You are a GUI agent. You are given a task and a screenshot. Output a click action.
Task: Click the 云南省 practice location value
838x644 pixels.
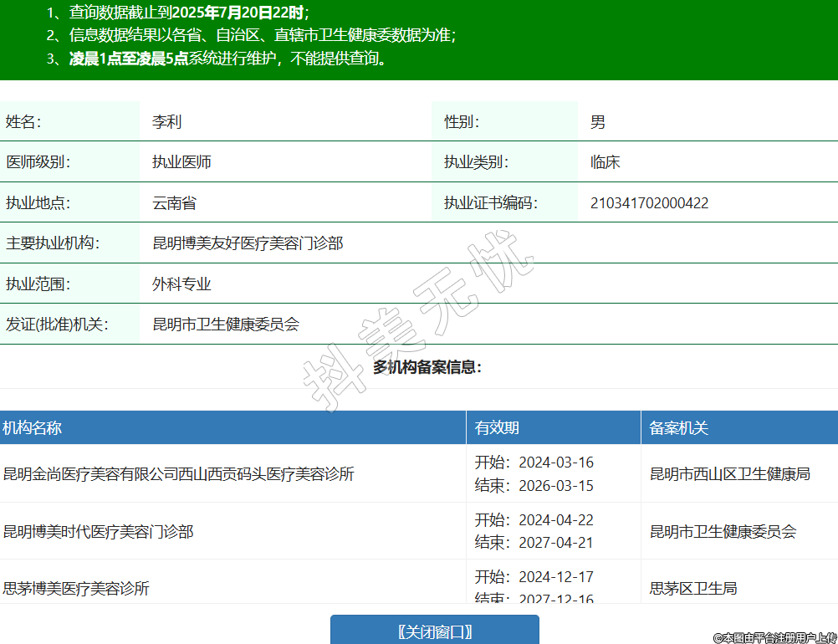174,203
